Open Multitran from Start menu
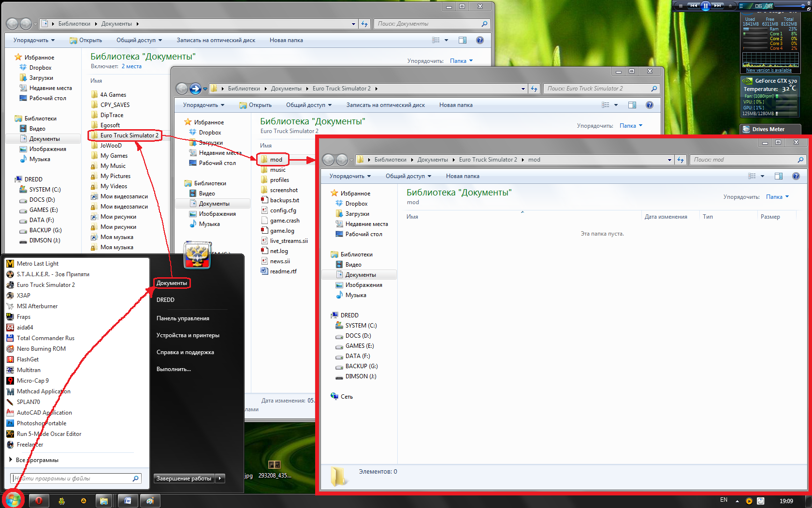812x508 pixels. point(29,370)
